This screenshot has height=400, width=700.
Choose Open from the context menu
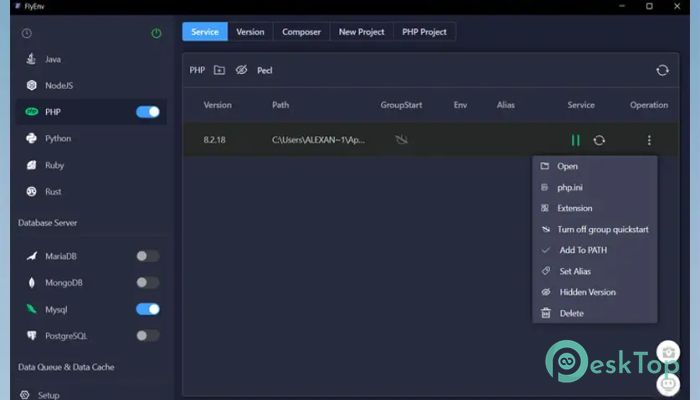coord(595,166)
